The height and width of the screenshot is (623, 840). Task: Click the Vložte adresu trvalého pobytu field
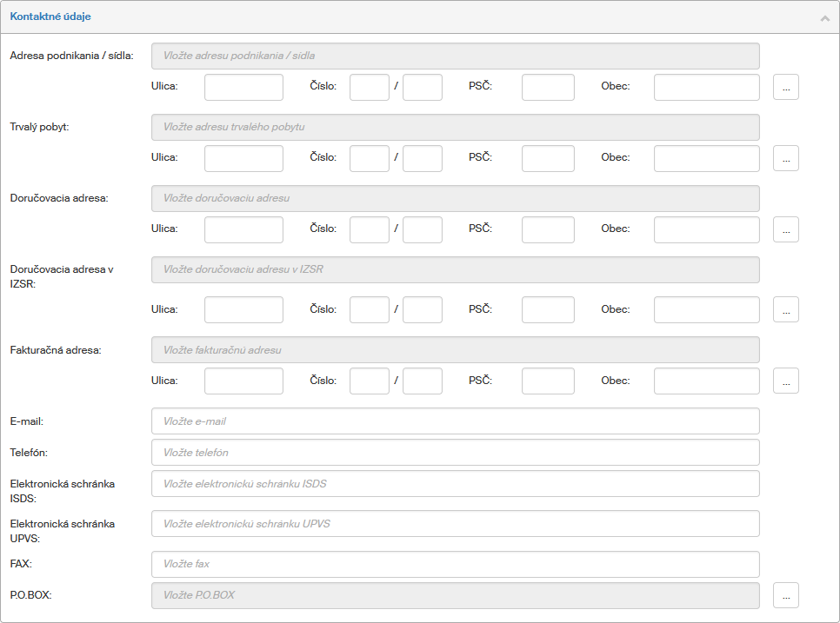(455, 127)
